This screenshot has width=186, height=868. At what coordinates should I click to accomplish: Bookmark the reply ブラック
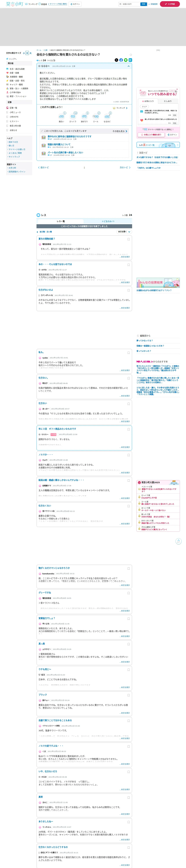pyautogui.click(x=129, y=695)
